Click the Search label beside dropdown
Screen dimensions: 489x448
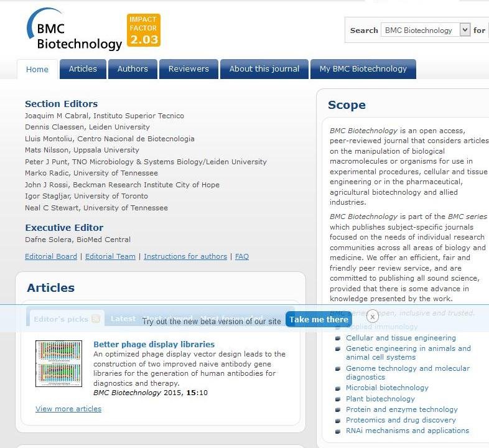pos(364,30)
